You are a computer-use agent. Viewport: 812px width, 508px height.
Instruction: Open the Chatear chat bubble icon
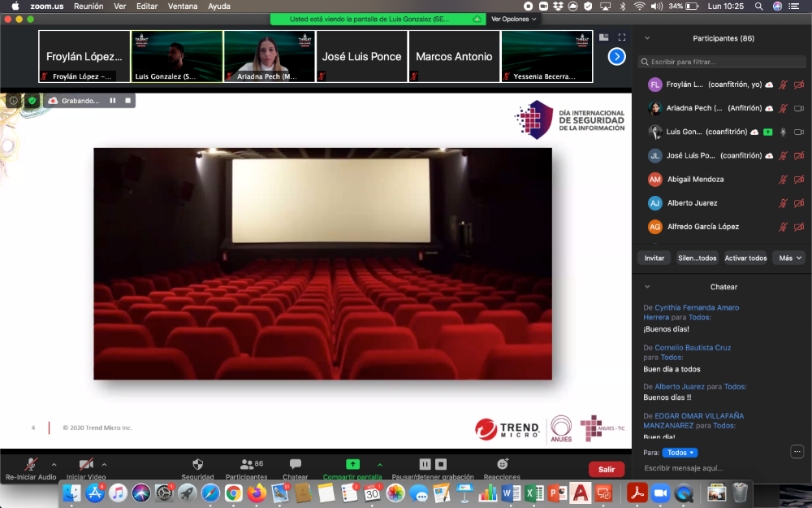(x=296, y=464)
